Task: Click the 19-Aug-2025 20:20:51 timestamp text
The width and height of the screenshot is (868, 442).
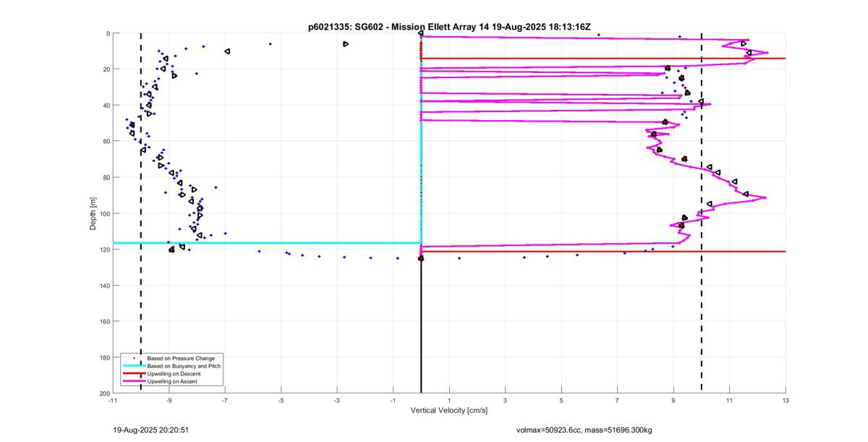Action: pyautogui.click(x=151, y=430)
